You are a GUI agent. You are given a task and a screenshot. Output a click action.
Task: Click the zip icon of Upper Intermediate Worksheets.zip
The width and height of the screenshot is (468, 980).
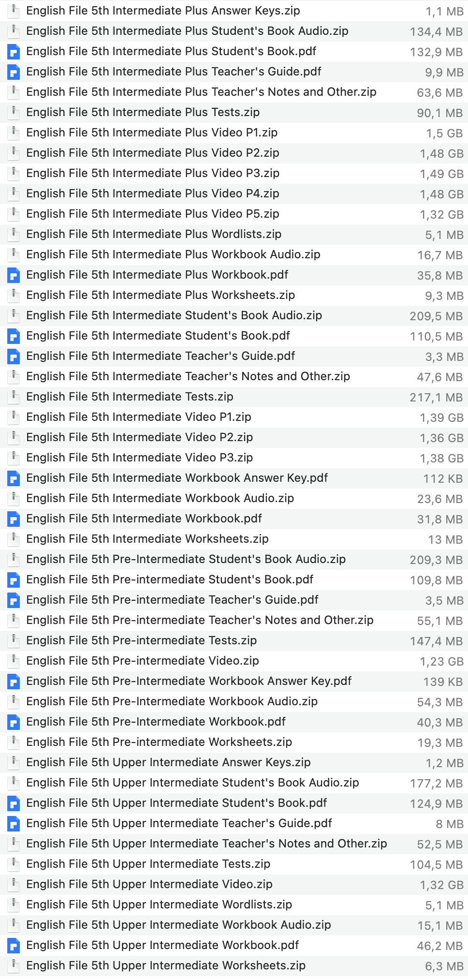click(14, 965)
